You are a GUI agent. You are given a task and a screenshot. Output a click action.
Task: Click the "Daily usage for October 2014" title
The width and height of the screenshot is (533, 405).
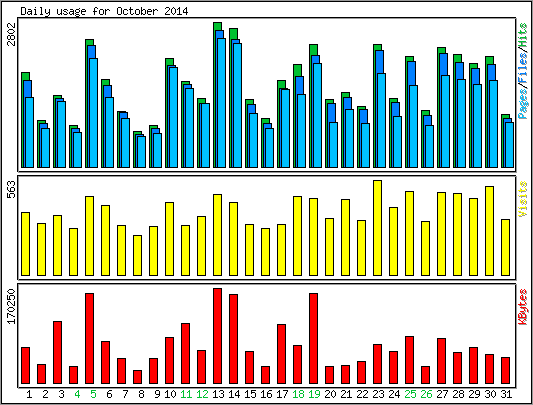104,11
